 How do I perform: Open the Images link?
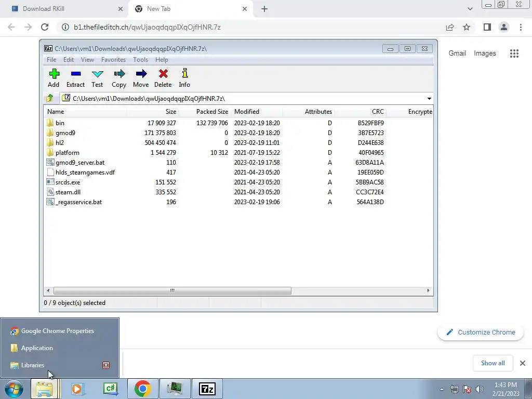coord(485,54)
